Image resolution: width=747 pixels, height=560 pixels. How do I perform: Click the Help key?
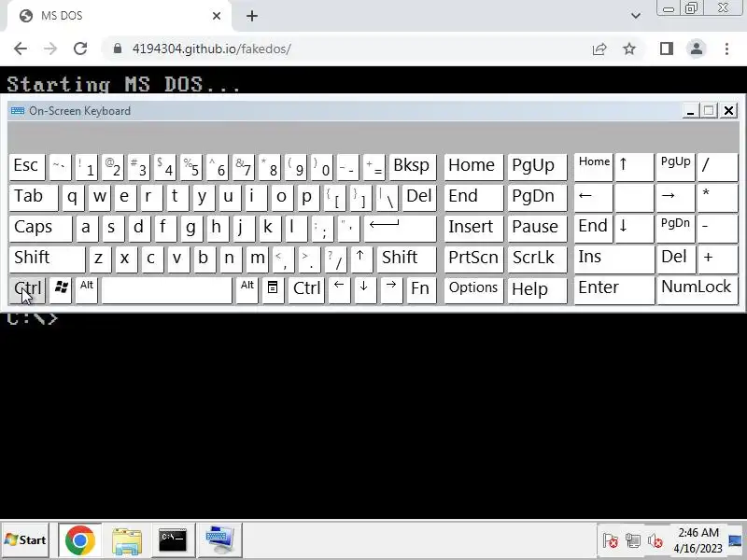(538, 289)
